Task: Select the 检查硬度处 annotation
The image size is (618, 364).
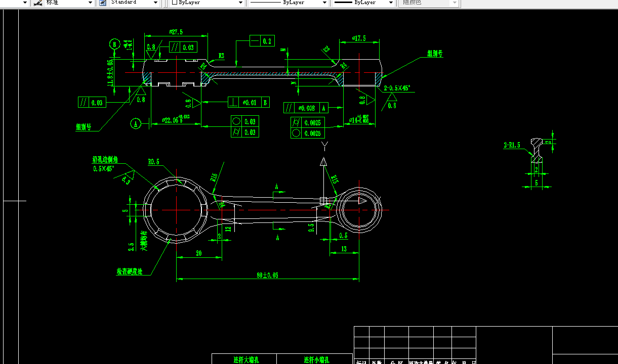Action: [x=130, y=271]
